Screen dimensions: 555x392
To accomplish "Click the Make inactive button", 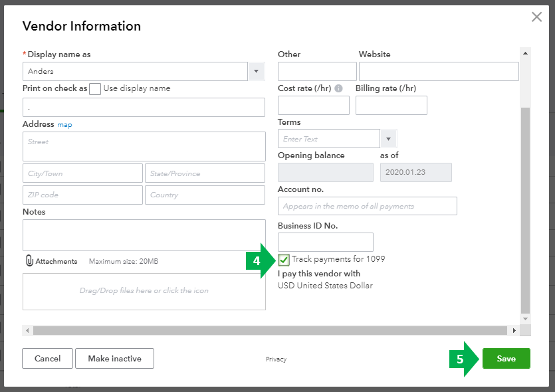I will click(115, 358).
